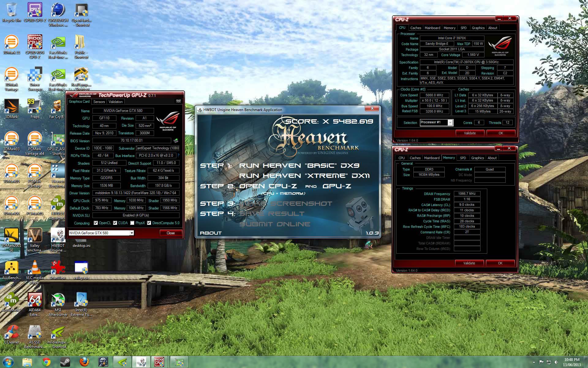588x368 pixels.
Task: Open the desktop.ini file on desktop
Action: coord(81,245)
